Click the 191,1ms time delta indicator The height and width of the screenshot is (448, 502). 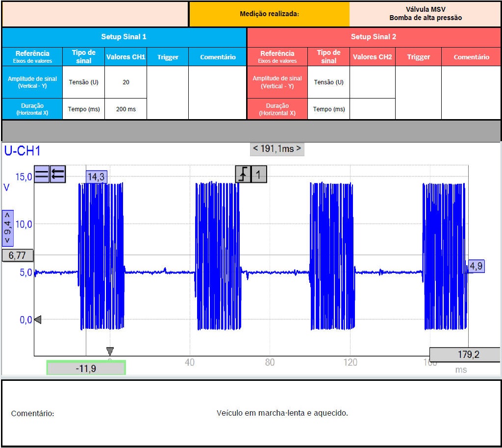click(x=277, y=149)
